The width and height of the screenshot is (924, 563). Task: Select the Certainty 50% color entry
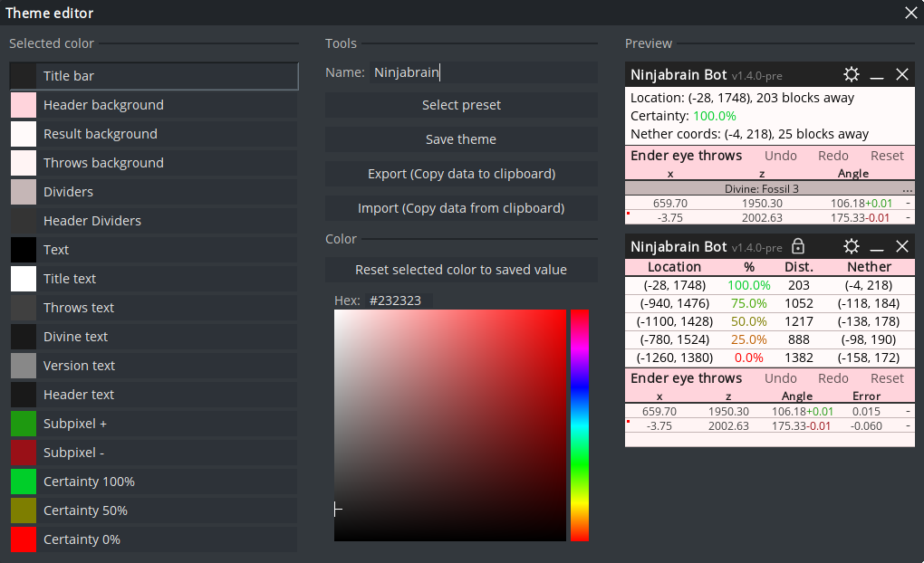[154, 511]
